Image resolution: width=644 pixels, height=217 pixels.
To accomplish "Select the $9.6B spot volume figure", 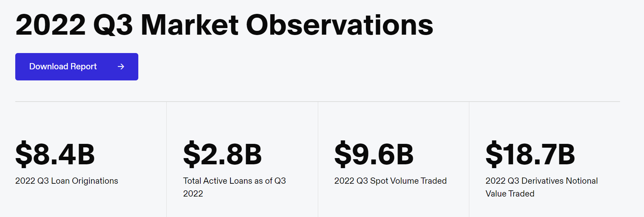I will [374, 154].
